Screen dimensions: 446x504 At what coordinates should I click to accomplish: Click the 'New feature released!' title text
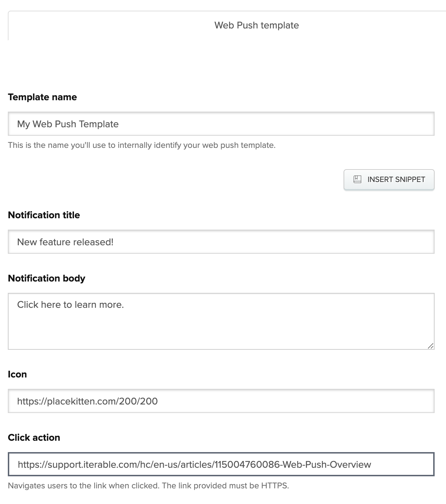point(65,242)
